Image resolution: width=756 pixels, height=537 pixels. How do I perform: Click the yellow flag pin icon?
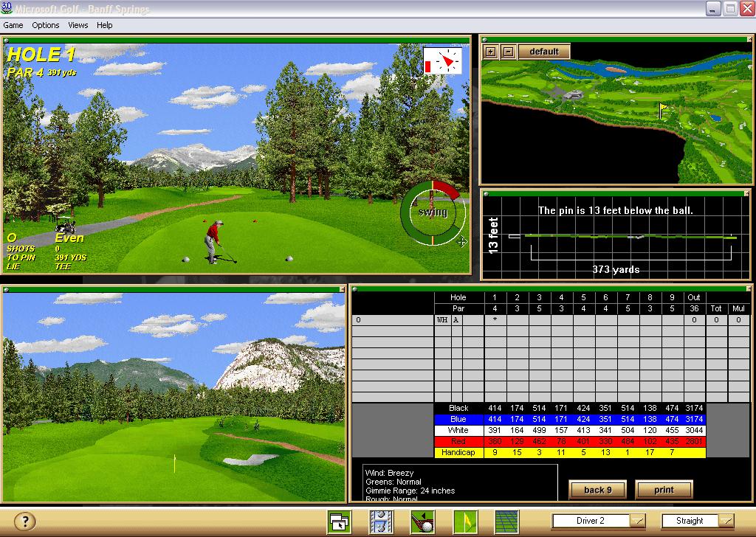click(465, 522)
